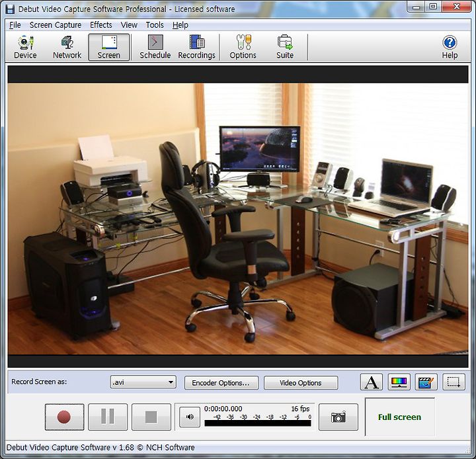Click the Help toolbar icon
The width and height of the screenshot is (476, 459).
pyautogui.click(x=450, y=47)
